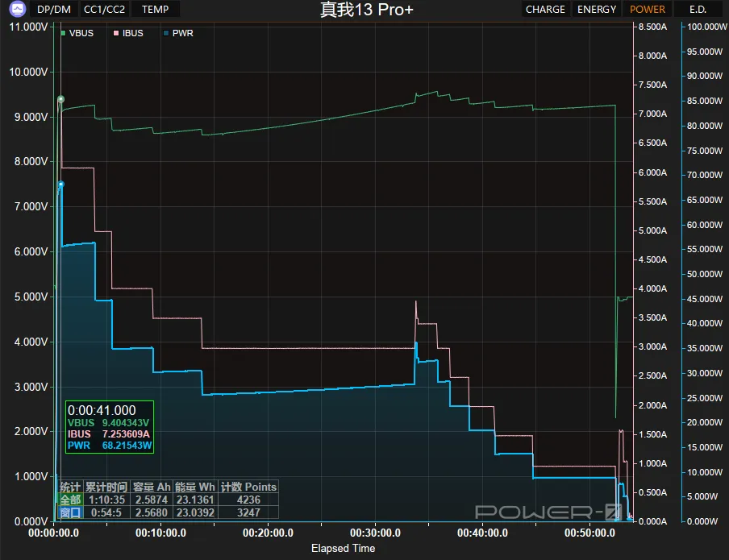The width and height of the screenshot is (729, 560).
Task: Select the 全部 statistics row label
Action: (70, 500)
